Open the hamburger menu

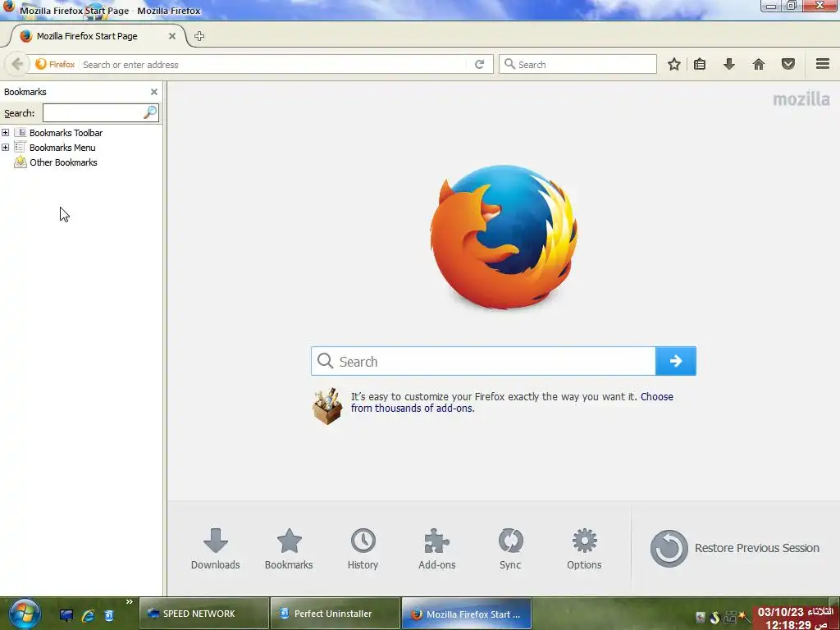823,64
